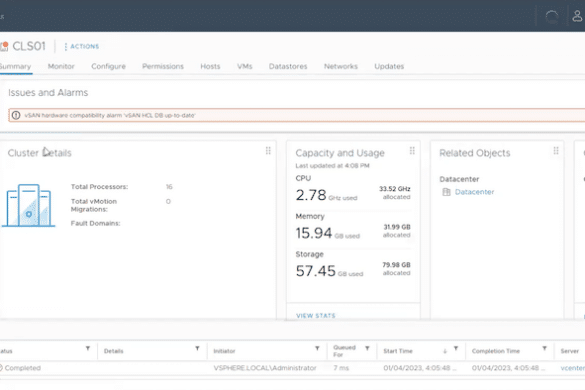
Task: Click the Initiator column header
Action: tap(224, 351)
